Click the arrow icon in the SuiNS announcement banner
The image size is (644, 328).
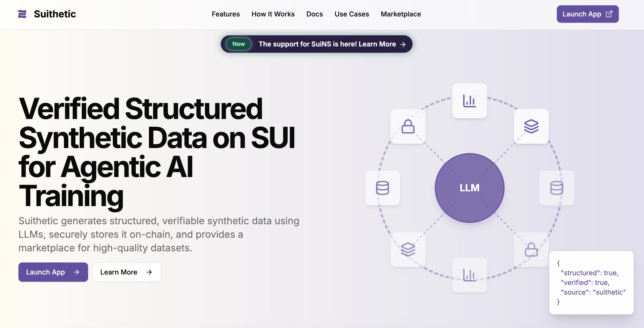tap(403, 44)
